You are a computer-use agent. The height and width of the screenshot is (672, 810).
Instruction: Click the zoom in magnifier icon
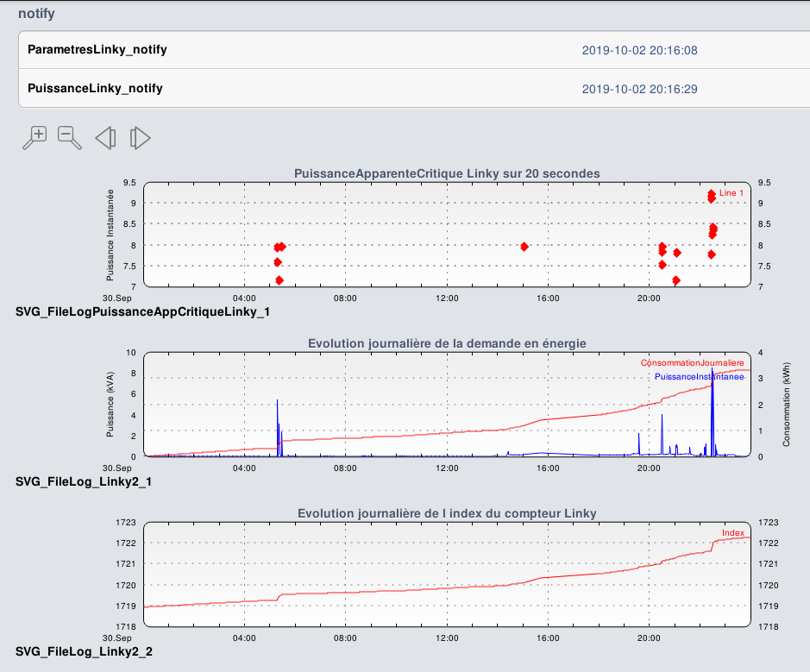(x=35, y=137)
